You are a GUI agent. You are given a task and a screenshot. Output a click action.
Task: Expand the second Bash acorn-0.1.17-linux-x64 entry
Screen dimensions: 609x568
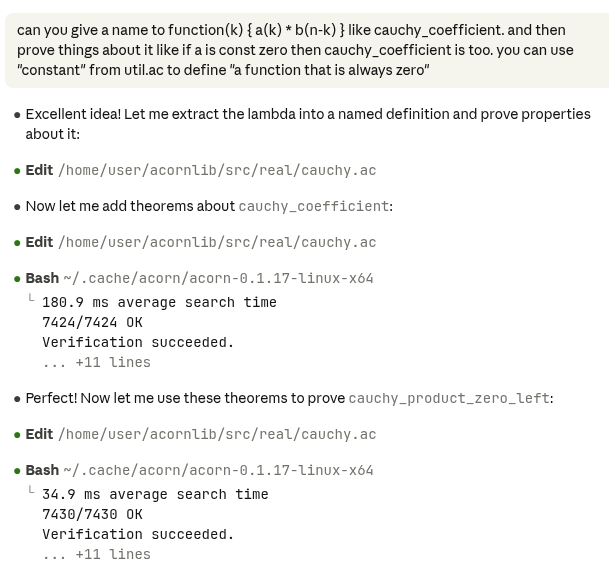coord(199,470)
